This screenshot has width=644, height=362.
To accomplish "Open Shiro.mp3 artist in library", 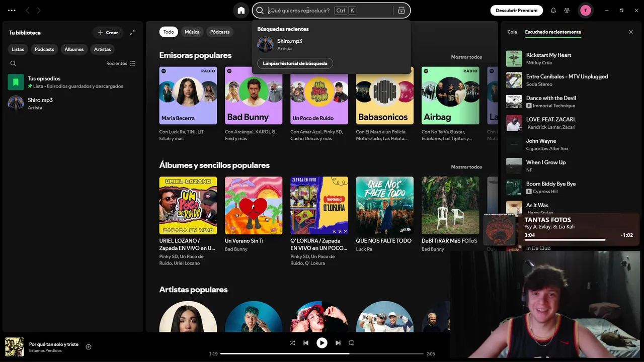I will pos(73,103).
